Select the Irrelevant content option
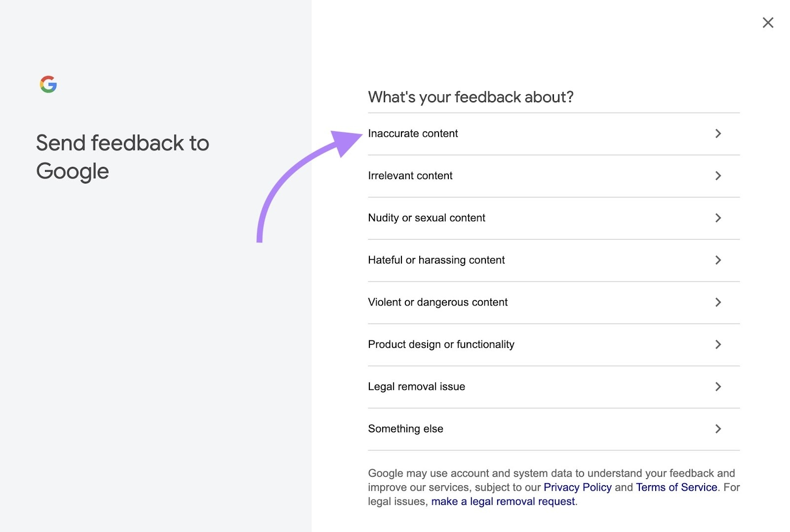The image size is (790, 532). 410,176
